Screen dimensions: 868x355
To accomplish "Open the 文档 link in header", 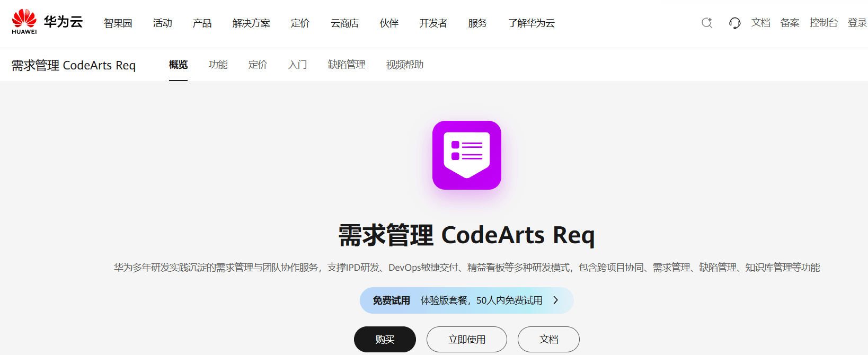I will point(761,23).
